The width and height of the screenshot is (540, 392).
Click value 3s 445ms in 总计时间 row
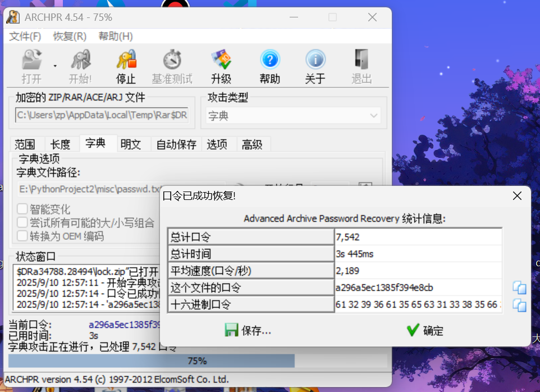[418, 254]
